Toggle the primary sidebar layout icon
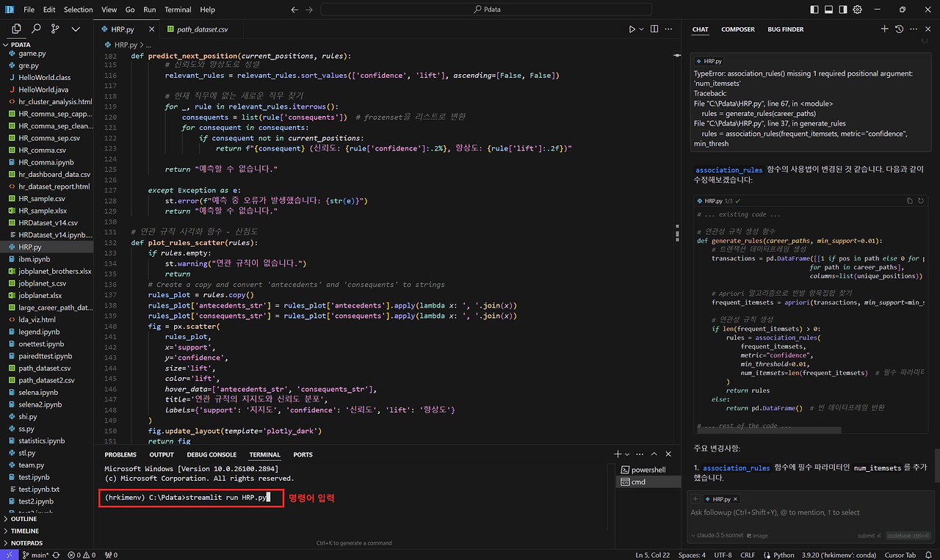 814,10
